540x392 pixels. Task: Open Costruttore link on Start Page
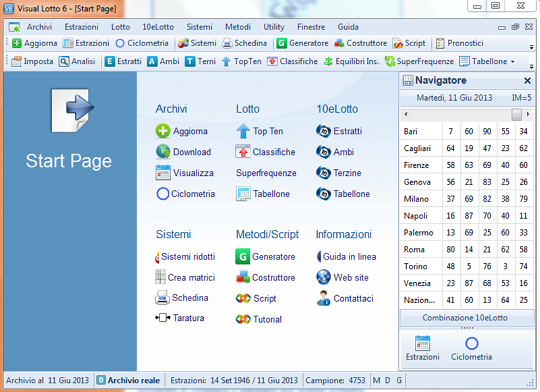[x=265, y=277]
